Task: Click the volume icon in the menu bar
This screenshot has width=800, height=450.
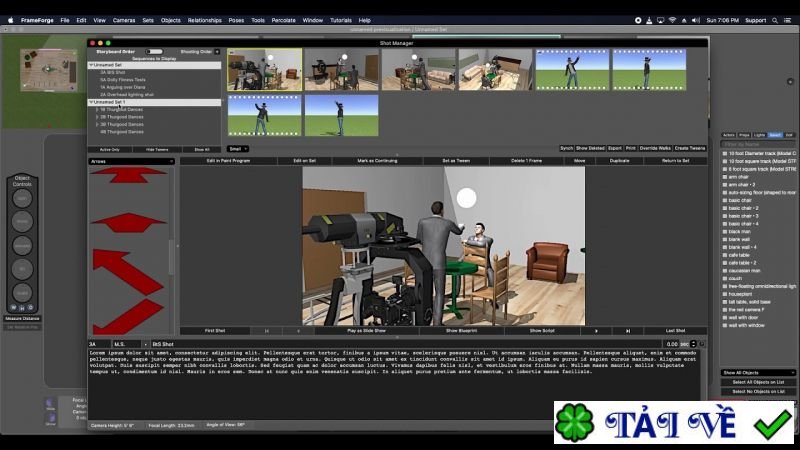Action: 695,20
